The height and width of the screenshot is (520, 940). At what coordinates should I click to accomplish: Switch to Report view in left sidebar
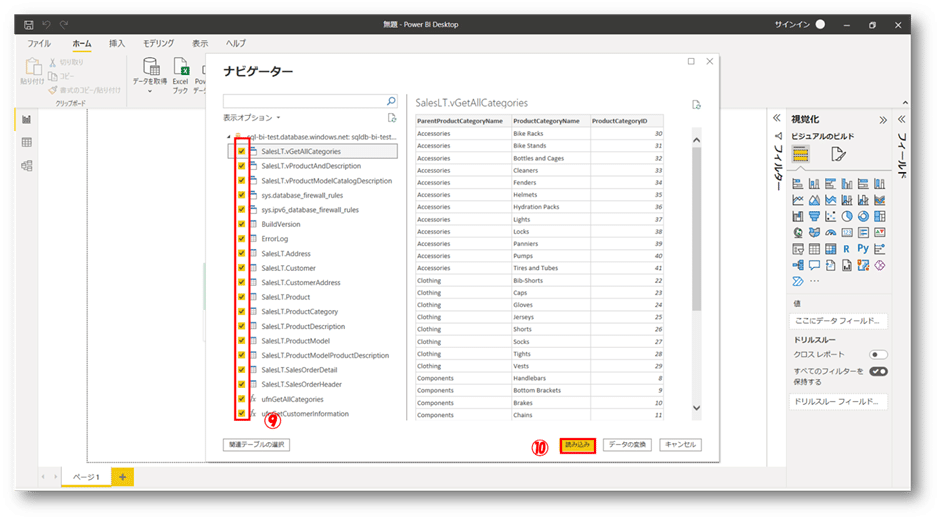point(26,119)
